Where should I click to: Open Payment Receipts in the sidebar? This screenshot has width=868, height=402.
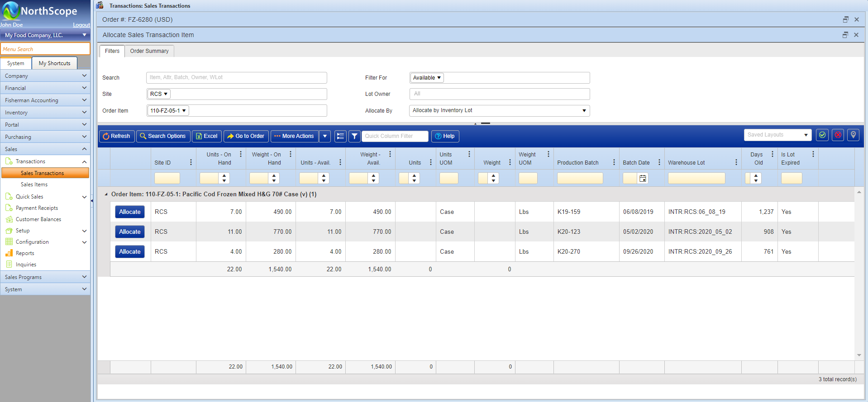pos(37,208)
